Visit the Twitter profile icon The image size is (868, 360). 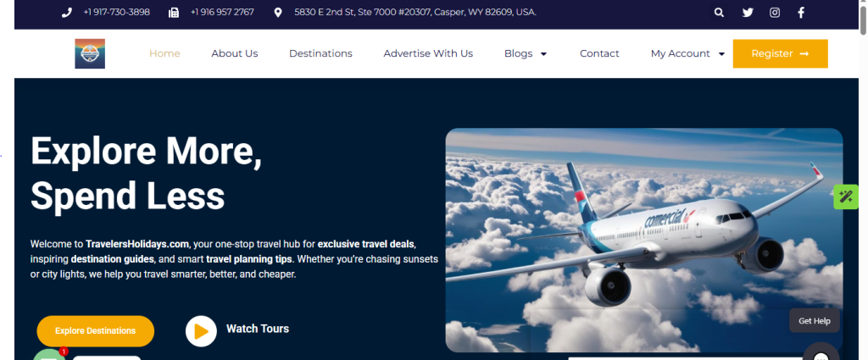point(748,13)
